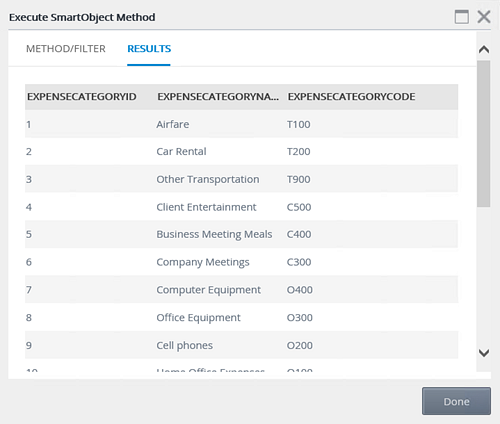This screenshot has height=424, width=500.
Task: Maximize the Execute SmartObject Method dialog
Action: tap(462, 17)
